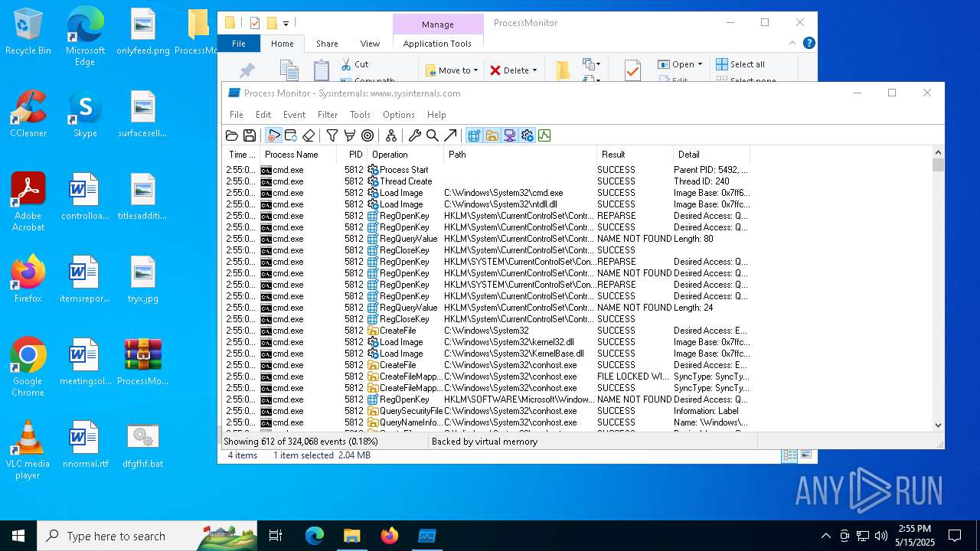The width and height of the screenshot is (980, 551).
Task: Click the Result column header
Action: point(635,155)
